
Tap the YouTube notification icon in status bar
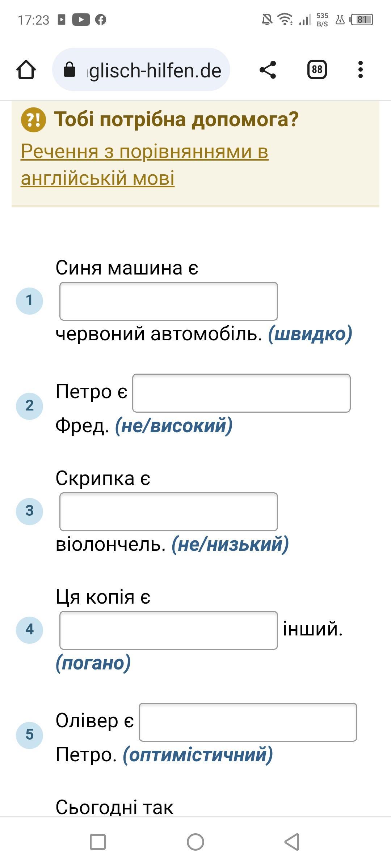[x=81, y=20]
